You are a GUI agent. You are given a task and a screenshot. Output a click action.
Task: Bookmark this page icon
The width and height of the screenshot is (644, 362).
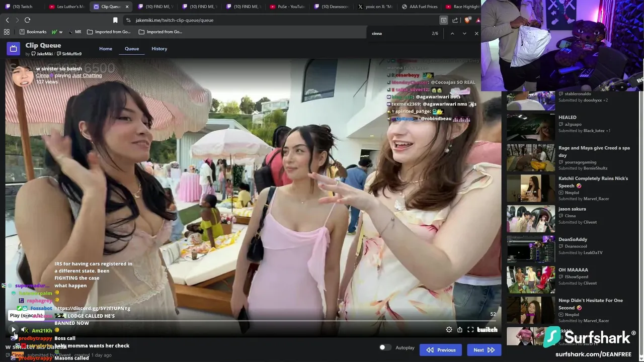click(115, 20)
